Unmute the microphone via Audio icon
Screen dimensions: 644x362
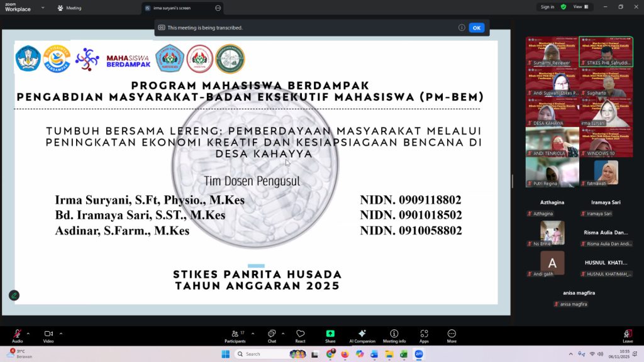pyautogui.click(x=17, y=334)
